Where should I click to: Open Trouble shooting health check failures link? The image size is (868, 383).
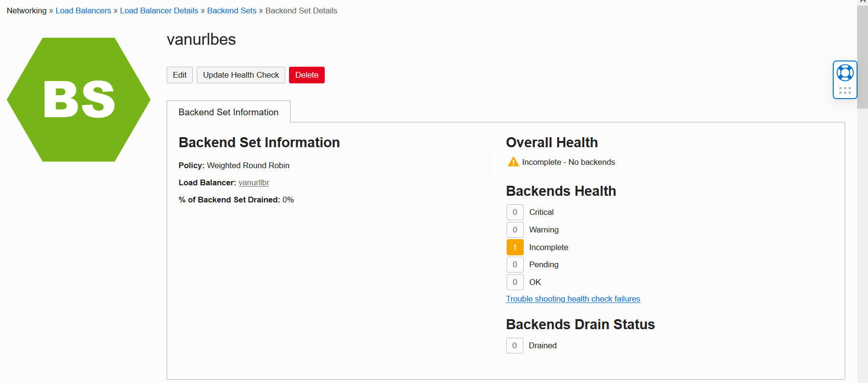click(573, 299)
